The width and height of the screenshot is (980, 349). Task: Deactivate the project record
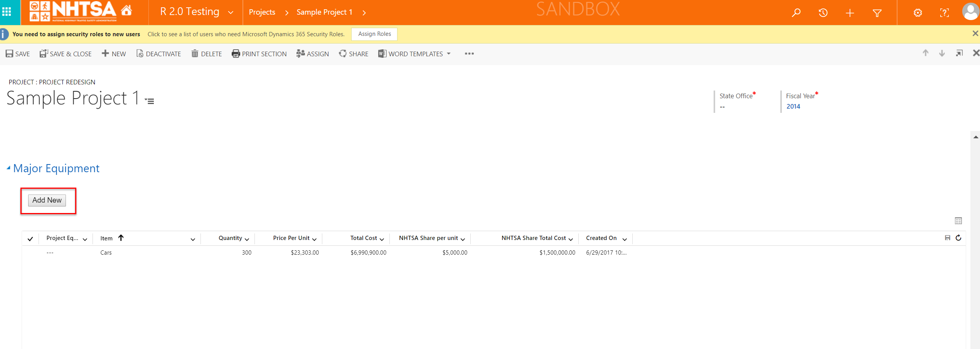(158, 54)
